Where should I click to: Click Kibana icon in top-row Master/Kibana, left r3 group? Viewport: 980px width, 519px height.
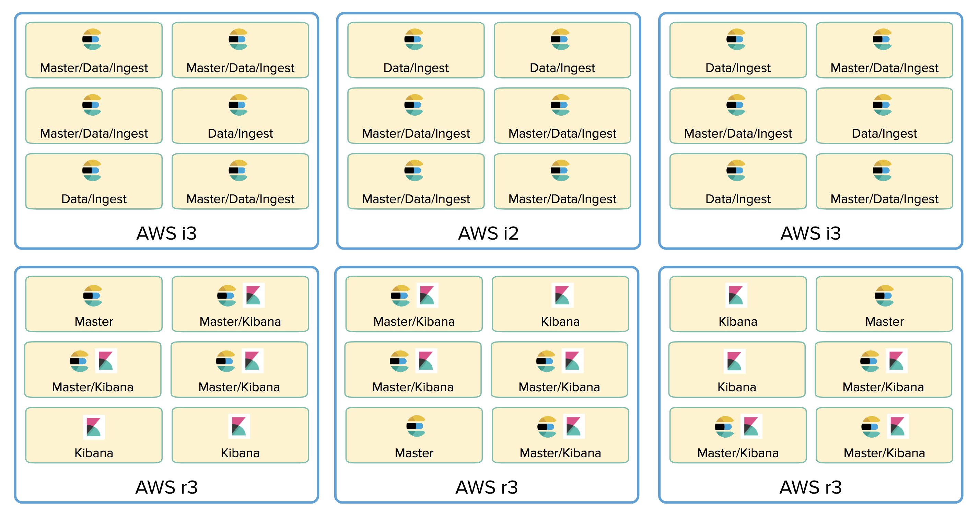click(254, 295)
